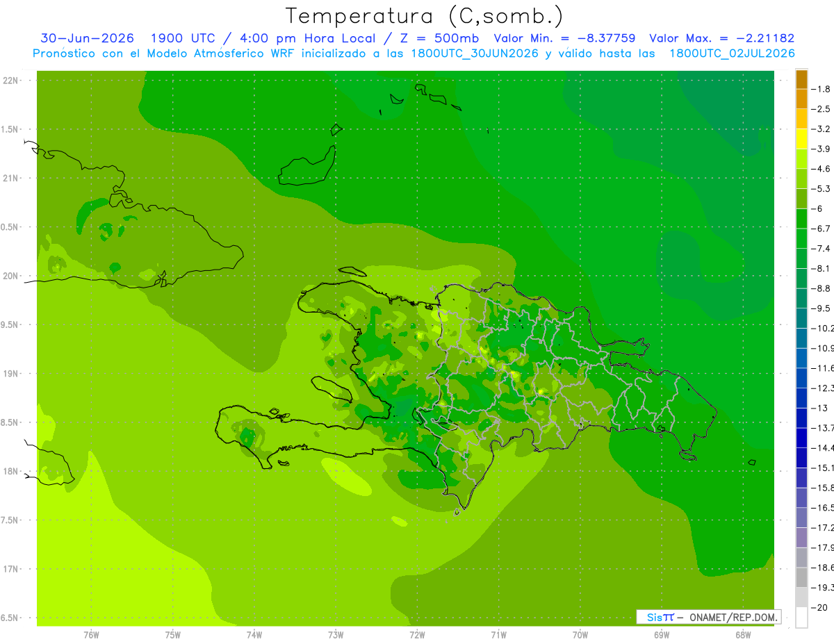Click the '-6.7' colorbar value
Viewport: 834px width, 644px height.
(821, 229)
